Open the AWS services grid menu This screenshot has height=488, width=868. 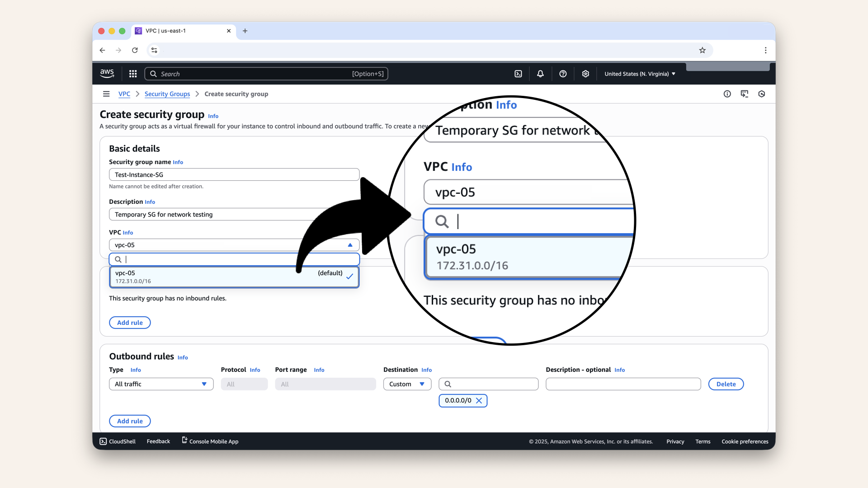click(x=132, y=73)
